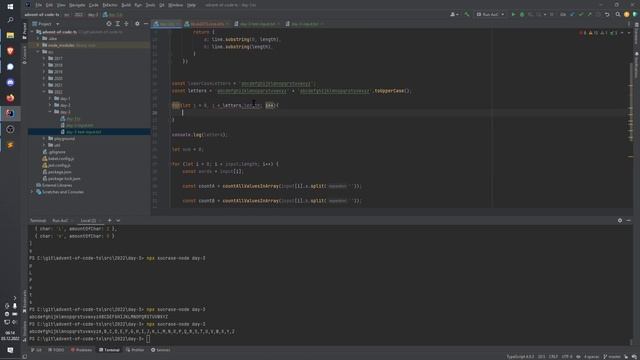Click Windows taskbar search icon
Image resolution: width=640 pixels, height=360 pixels.
pos(10,20)
